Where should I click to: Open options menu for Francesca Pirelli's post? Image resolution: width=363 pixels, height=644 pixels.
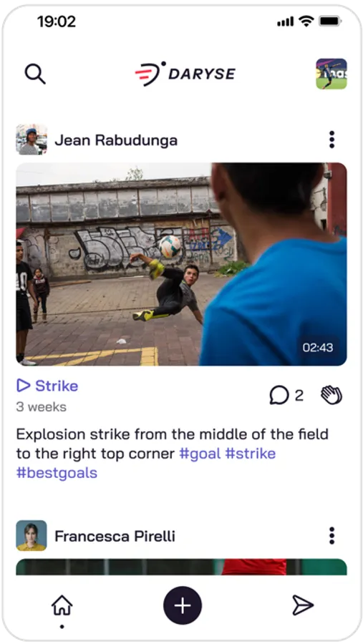(331, 535)
